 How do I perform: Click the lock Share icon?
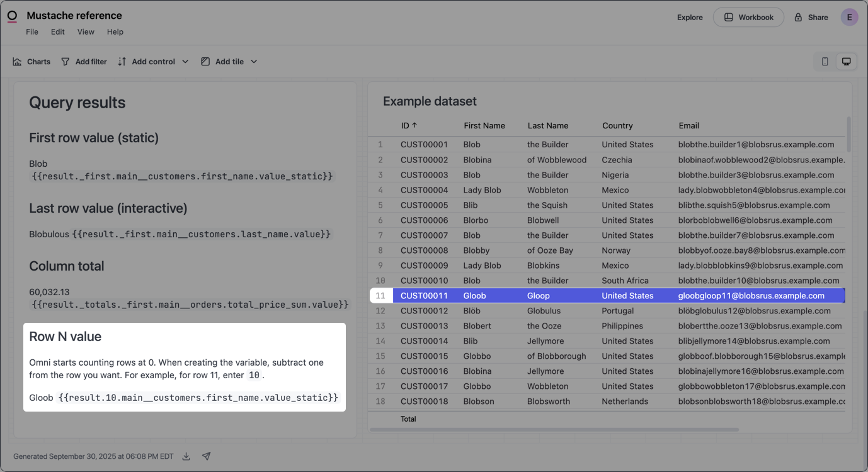point(799,18)
